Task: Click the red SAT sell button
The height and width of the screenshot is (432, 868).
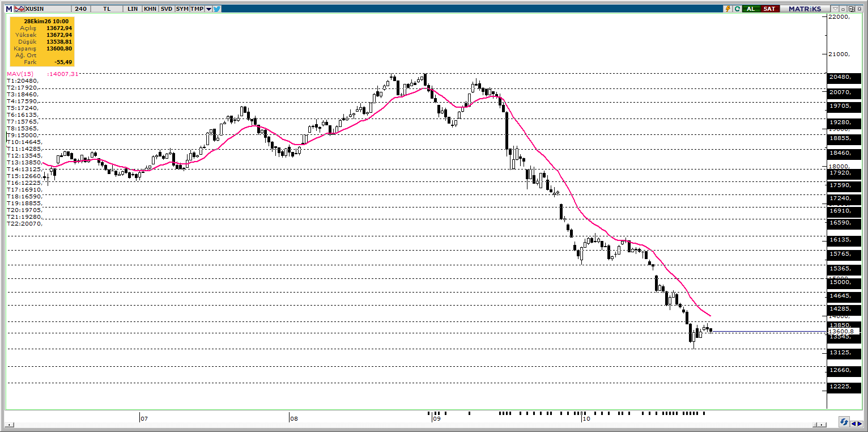Action: [x=770, y=9]
